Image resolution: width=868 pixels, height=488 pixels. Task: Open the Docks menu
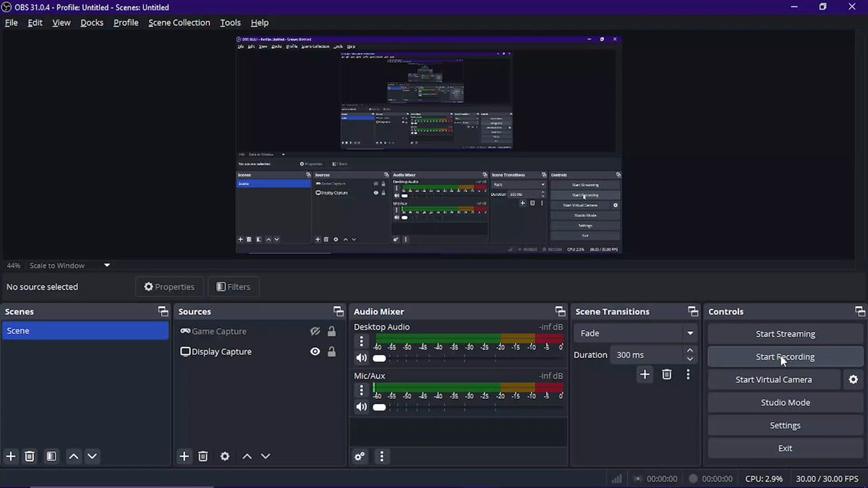pos(92,22)
